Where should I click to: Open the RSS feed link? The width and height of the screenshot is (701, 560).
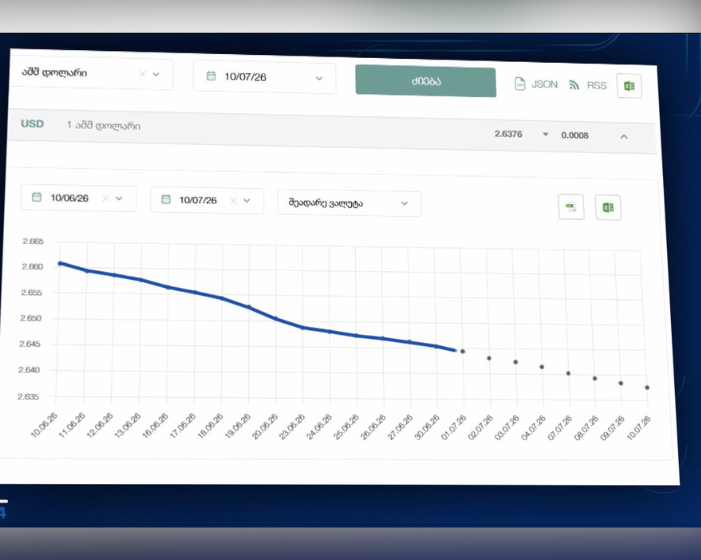click(587, 85)
